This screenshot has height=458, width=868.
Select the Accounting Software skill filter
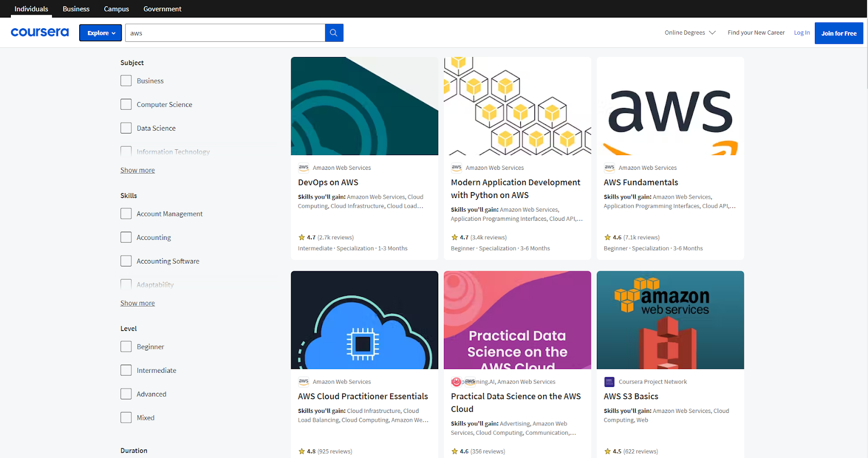pyautogui.click(x=126, y=261)
